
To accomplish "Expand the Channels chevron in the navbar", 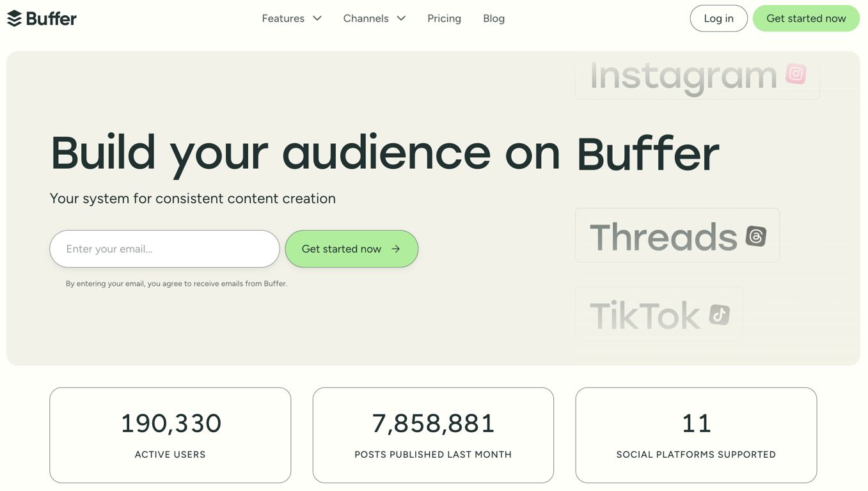I will tap(402, 19).
